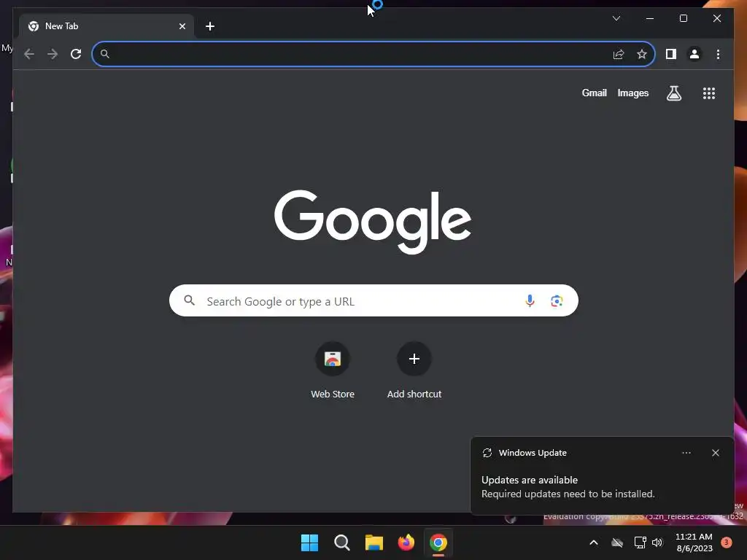
Task: Share this page via share icon
Action: tap(619, 54)
